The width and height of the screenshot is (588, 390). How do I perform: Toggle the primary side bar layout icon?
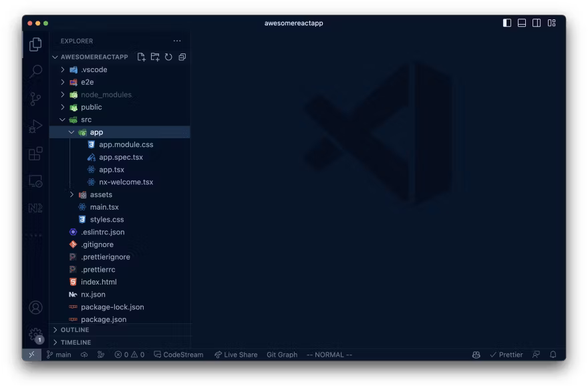click(507, 23)
